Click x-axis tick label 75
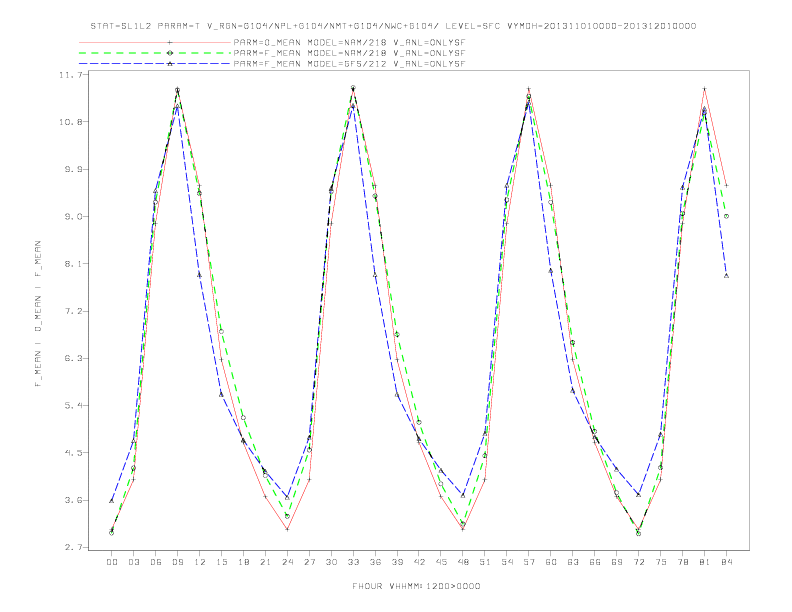 coord(661,562)
